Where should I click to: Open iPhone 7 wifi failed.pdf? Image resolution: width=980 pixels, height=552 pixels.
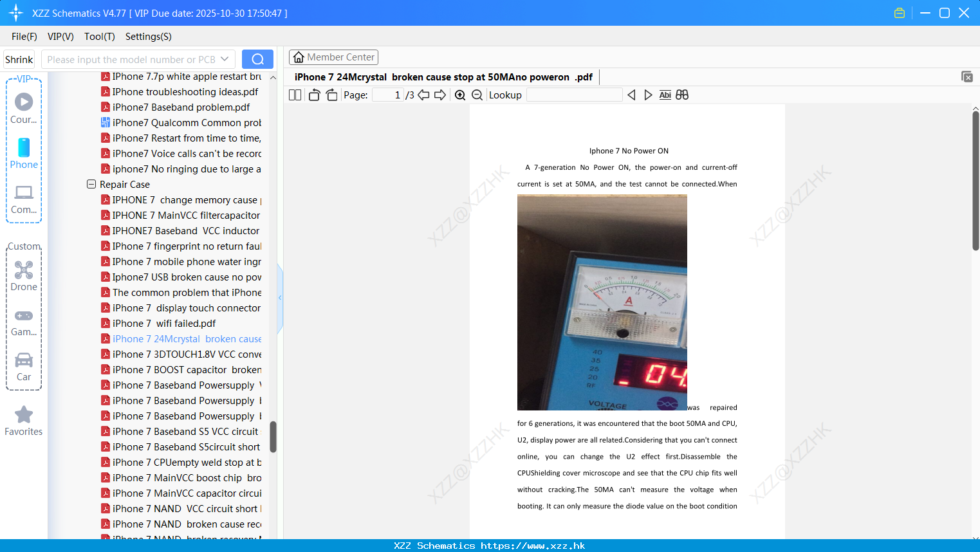158,324
